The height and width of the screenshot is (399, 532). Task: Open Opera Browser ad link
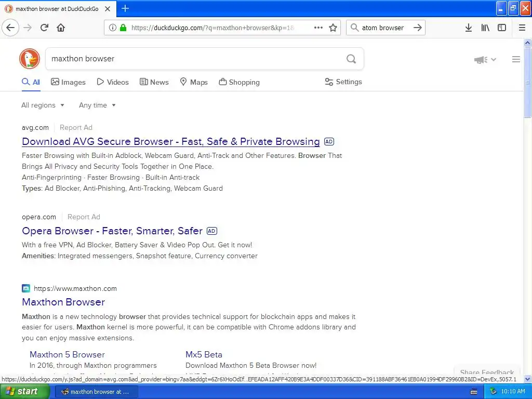click(112, 231)
